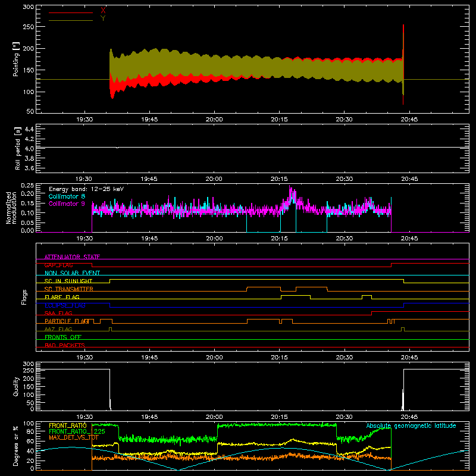Click the 'AAZ_FLAG' flag label
The height and width of the screenshot is (476, 476).
(58, 330)
